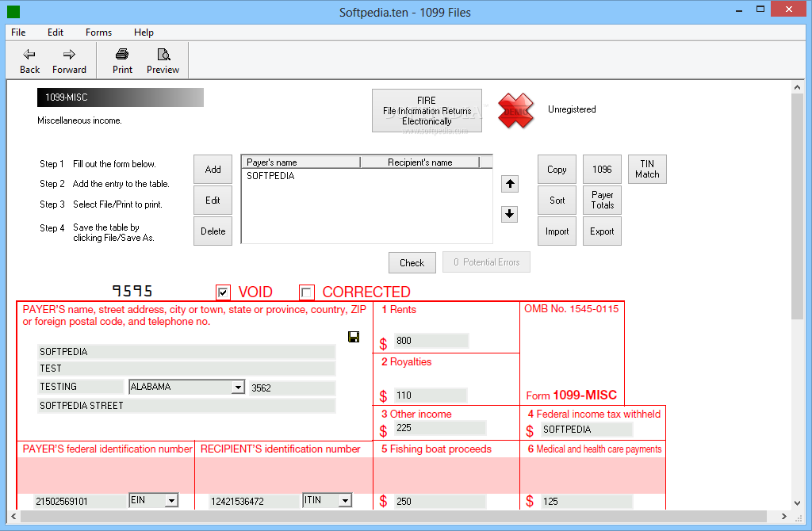
Task: Open the EIN type dropdown
Action: click(x=171, y=500)
